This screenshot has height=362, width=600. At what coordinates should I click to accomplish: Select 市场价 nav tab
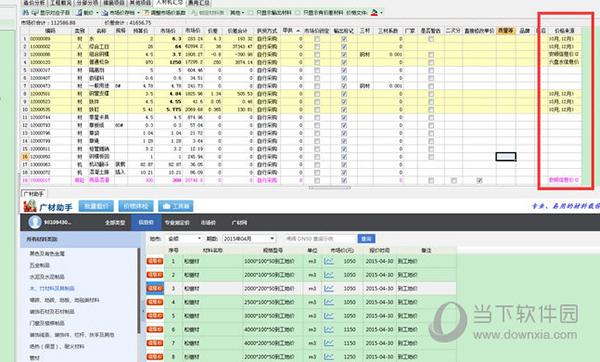[209, 223]
